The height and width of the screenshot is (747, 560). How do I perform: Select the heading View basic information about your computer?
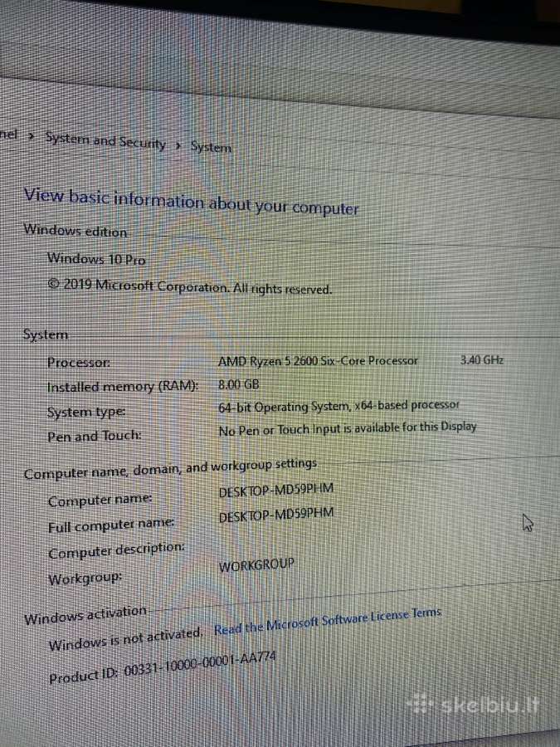coord(191,202)
